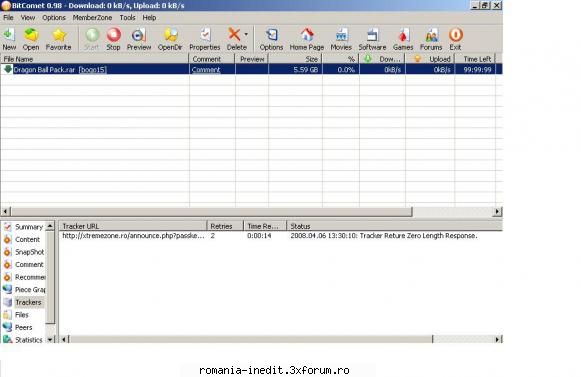Click the 5.59 GB size cell
The height and width of the screenshot is (377, 581).
coord(306,69)
